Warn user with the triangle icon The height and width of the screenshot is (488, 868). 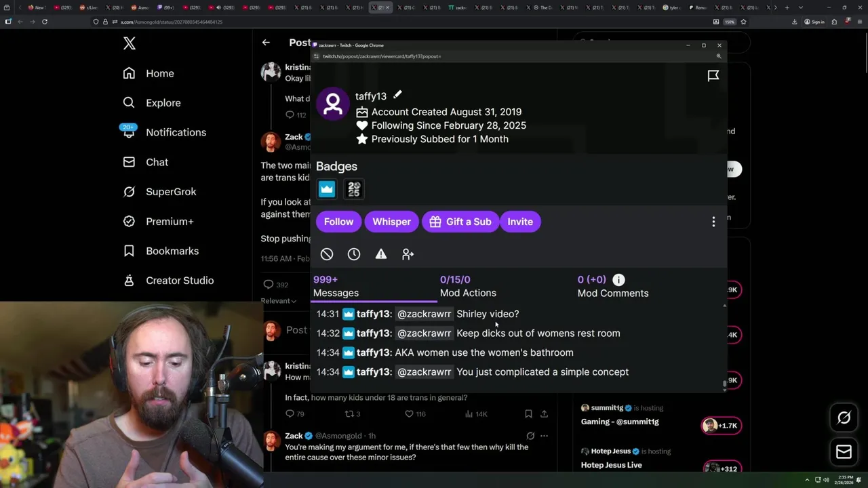point(381,254)
